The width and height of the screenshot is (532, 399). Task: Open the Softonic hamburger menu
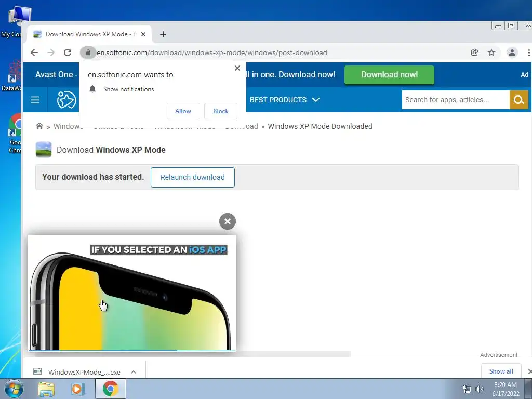point(35,100)
